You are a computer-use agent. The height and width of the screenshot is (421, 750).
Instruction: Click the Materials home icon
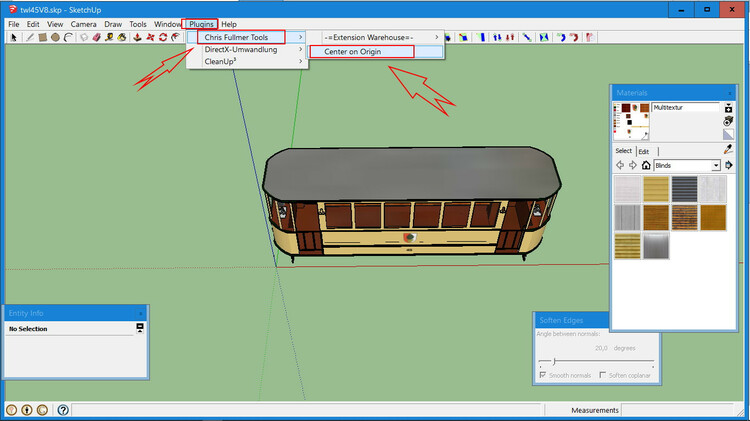pos(646,165)
